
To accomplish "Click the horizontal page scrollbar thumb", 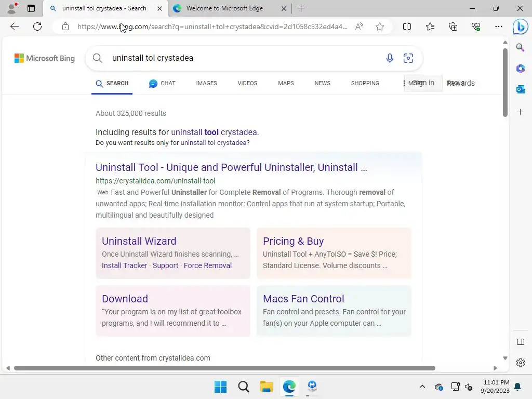I will (x=224, y=368).
